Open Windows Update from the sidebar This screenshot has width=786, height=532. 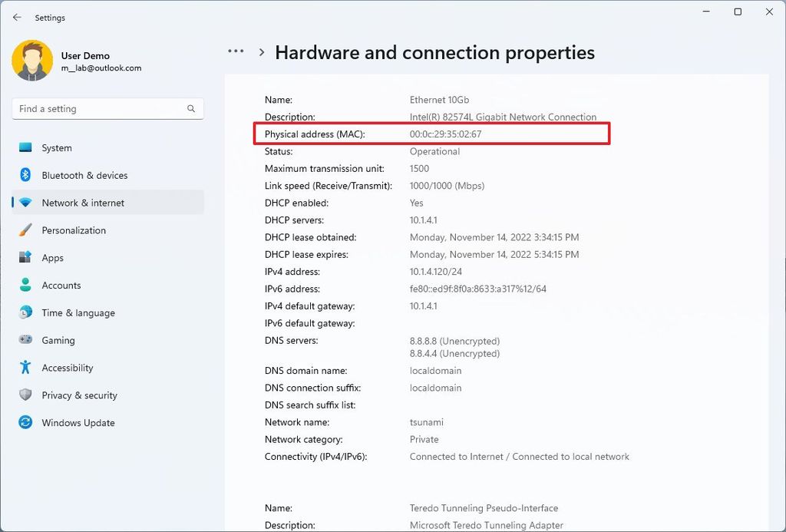(x=78, y=422)
